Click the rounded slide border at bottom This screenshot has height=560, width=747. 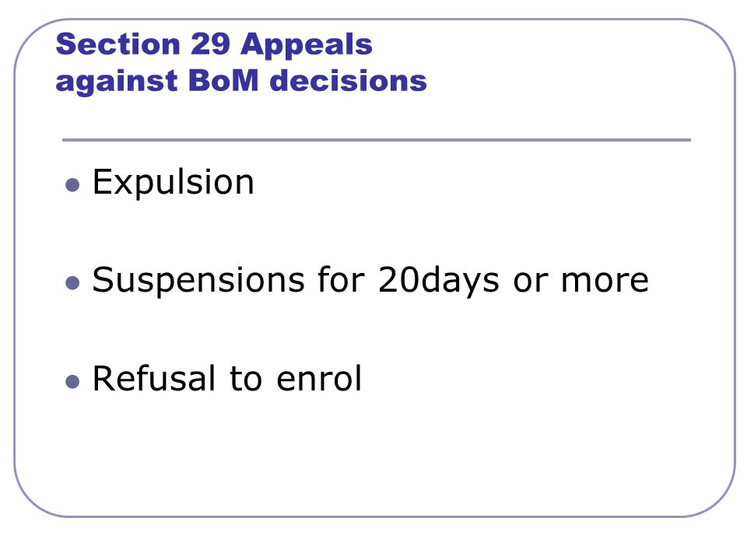pyautogui.click(x=374, y=516)
